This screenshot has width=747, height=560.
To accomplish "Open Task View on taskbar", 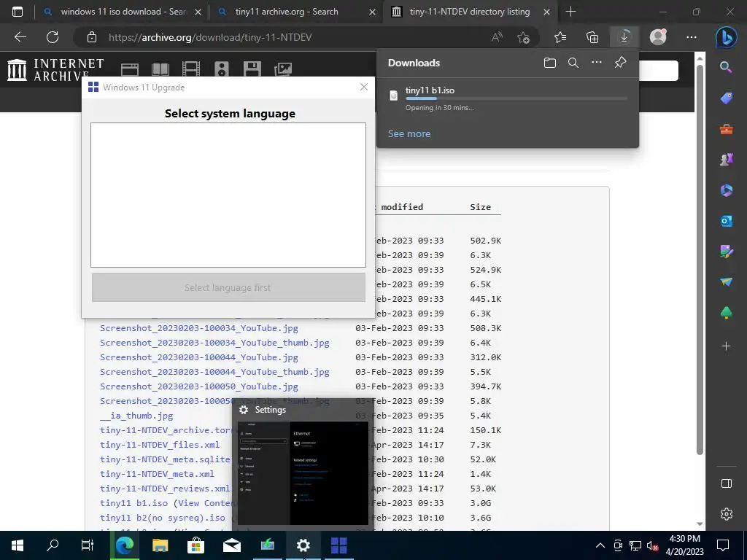I will (88, 545).
